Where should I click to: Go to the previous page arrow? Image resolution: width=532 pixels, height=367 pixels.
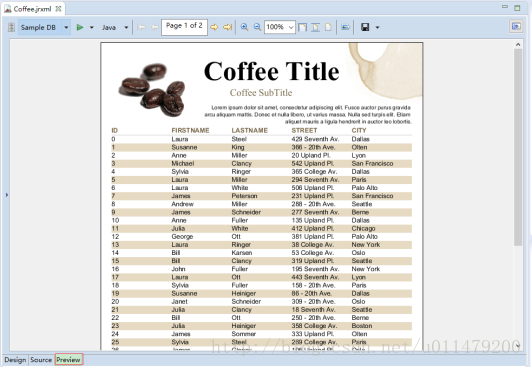pyautogui.click(x=155, y=27)
